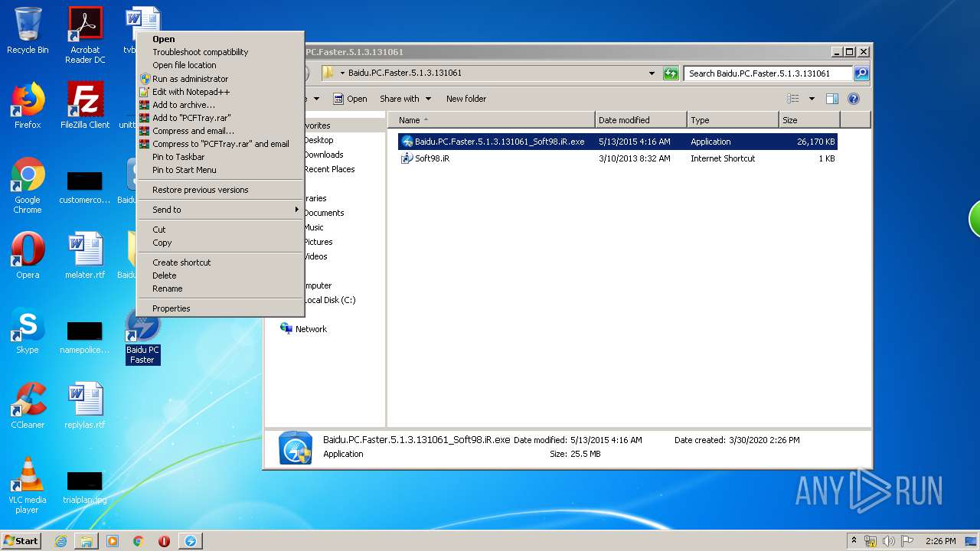Image resolution: width=980 pixels, height=551 pixels.
Task: Choose Pin to Taskbar
Action: [x=220, y=157]
